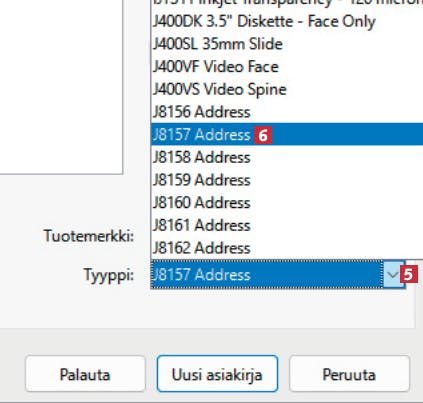Click the Palauta button

click(x=85, y=374)
